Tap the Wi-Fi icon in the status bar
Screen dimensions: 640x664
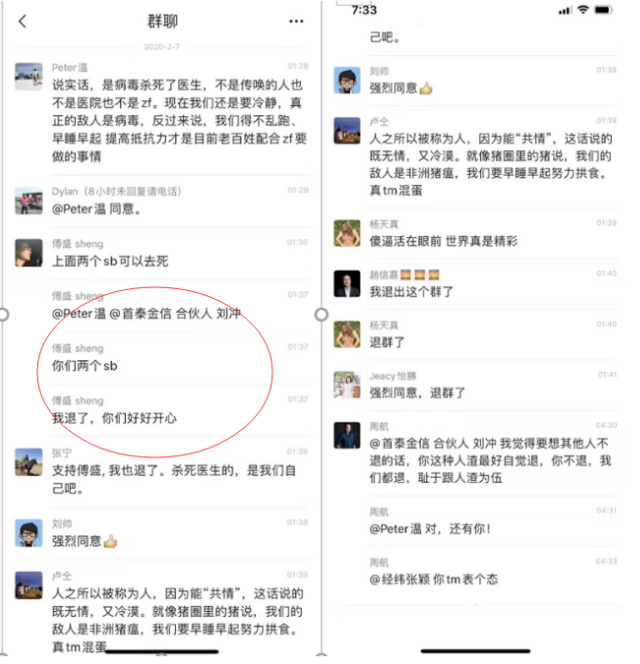(583, 10)
